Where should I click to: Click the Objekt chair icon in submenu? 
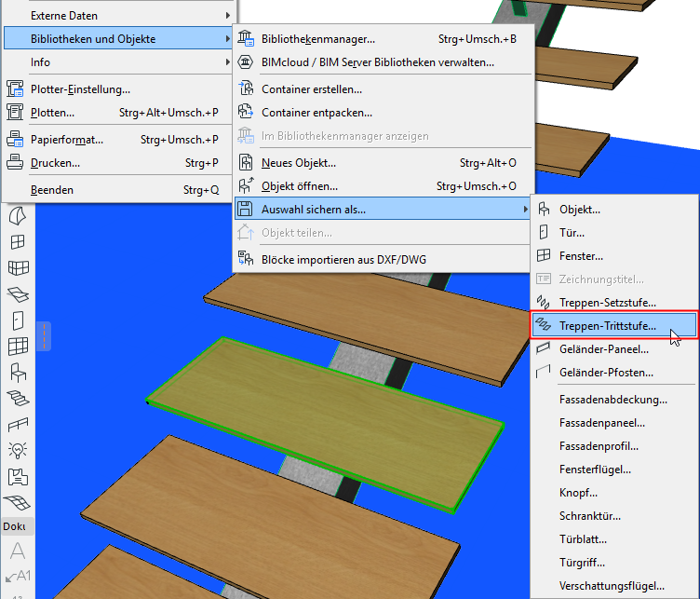[x=544, y=209]
